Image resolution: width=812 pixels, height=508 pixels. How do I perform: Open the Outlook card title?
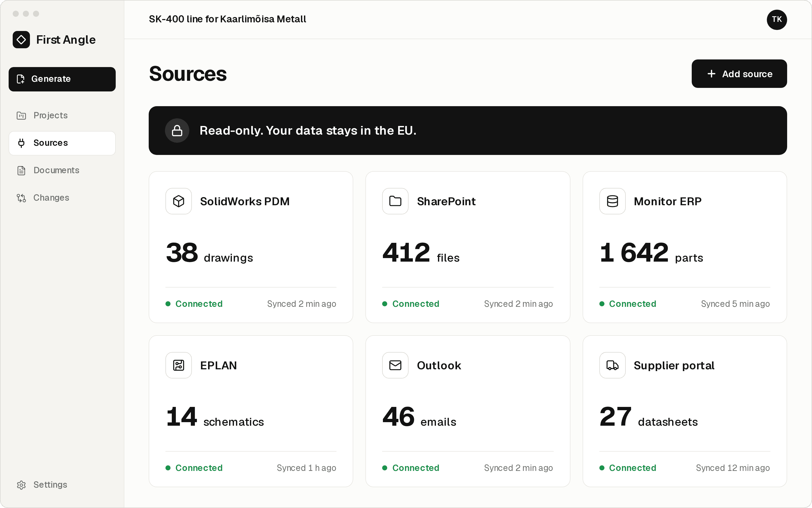tap(439, 365)
